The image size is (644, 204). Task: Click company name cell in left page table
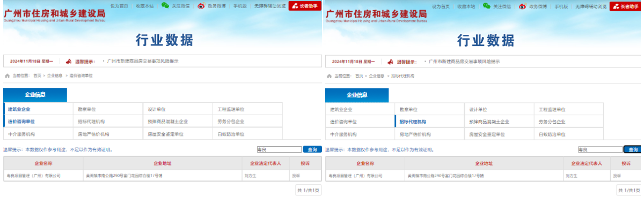click(43, 175)
